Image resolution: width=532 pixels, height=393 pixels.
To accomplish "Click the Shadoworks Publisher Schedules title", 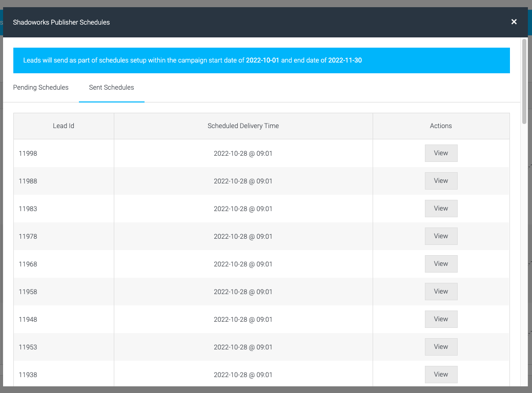I will [x=62, y=22].
